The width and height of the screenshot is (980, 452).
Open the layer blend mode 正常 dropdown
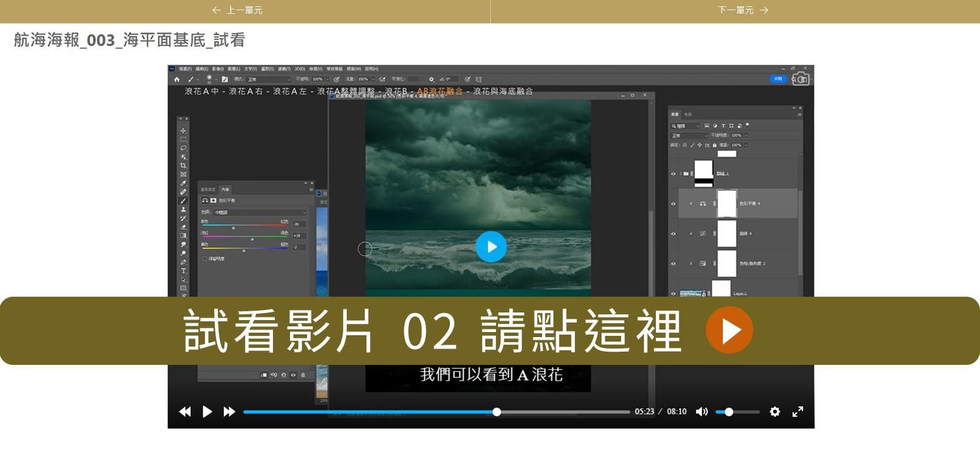tap(689, 136)
